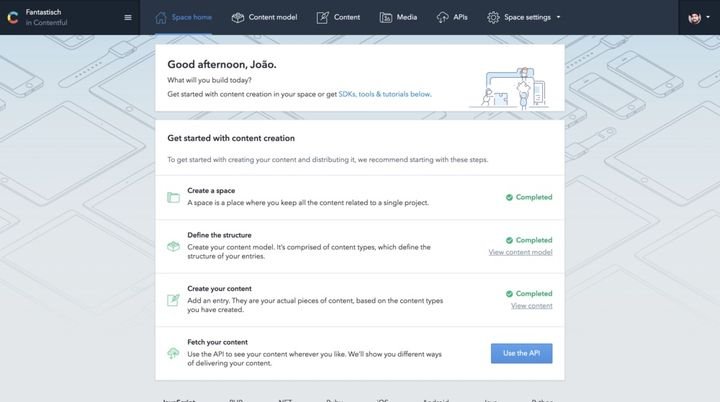
Task: Click the Fetch your content upload icon
Action: (173, 353)
